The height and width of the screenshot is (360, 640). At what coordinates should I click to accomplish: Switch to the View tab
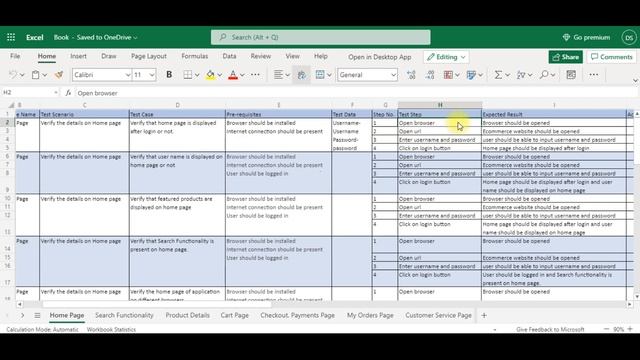coord(292,56)
